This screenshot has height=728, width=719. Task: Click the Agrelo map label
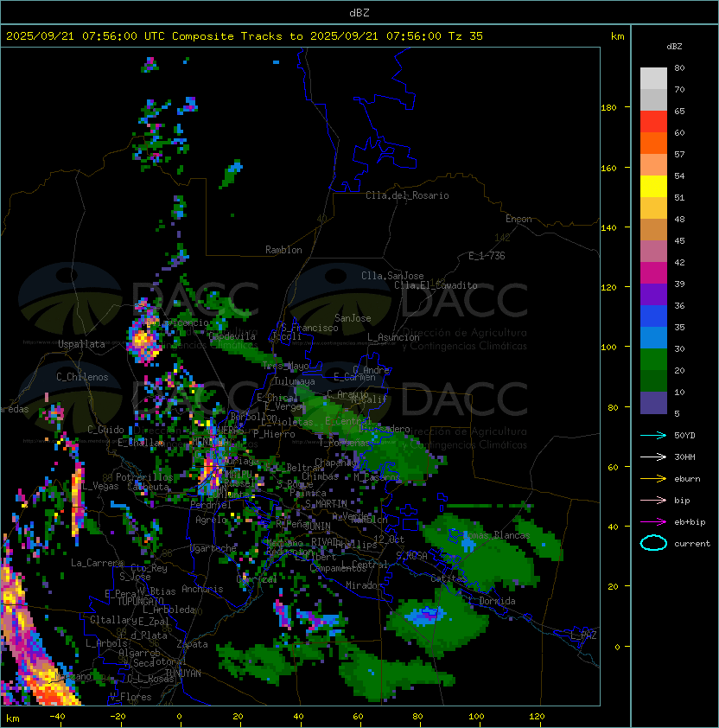coord(211,520)
